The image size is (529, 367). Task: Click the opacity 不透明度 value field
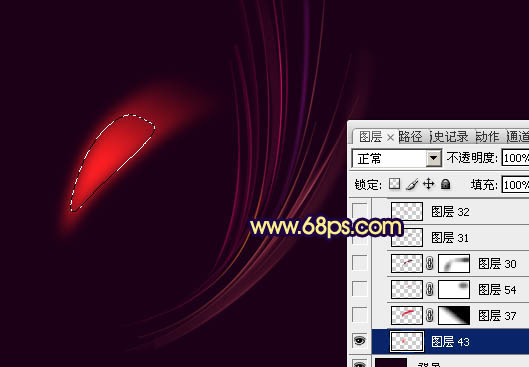click(515, 158)
